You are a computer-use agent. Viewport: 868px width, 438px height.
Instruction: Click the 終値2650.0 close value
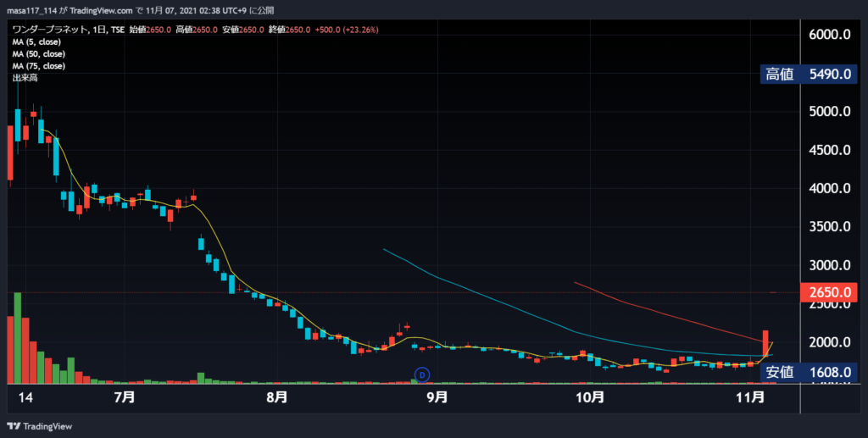tap(290, 30)
